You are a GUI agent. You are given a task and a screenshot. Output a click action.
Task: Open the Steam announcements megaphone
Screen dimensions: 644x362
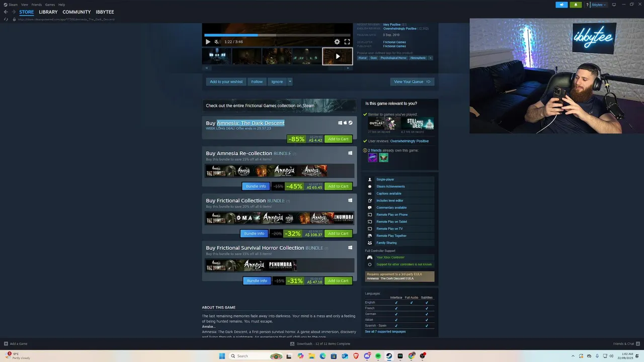(561, 5)
